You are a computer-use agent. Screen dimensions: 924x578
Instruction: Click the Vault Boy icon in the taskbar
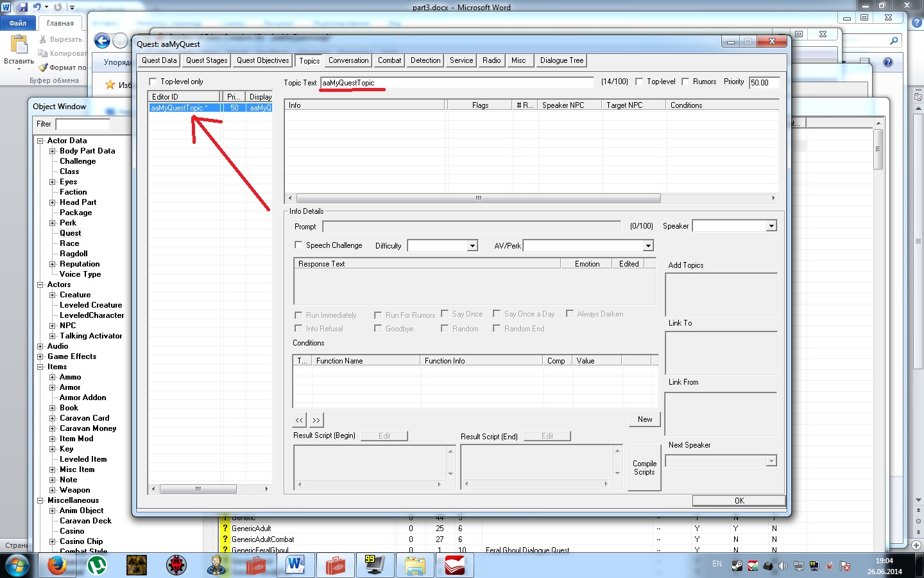tap(216, 565)
